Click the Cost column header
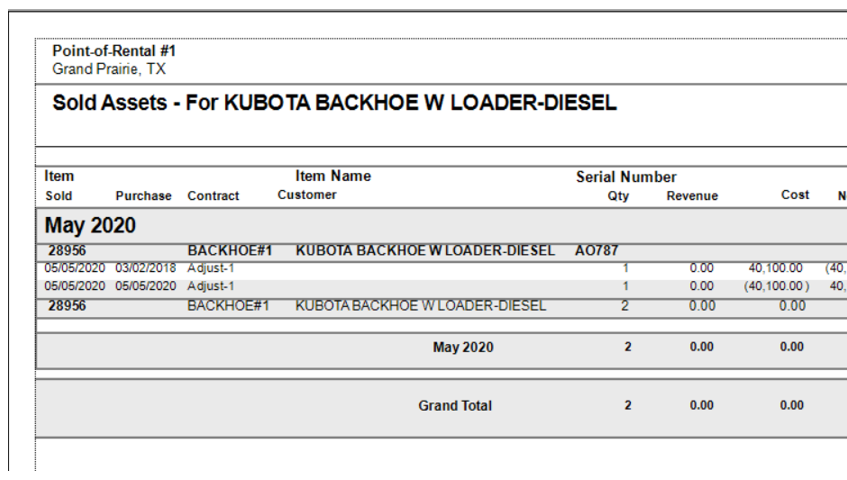Image resolution: width=847 pixels, height=480 pixels. point(795,195)
